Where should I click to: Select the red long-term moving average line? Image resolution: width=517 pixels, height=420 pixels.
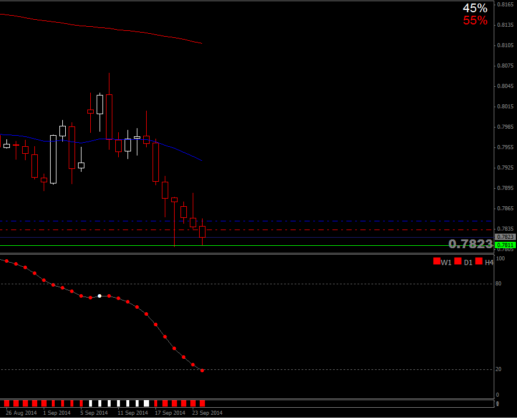tap(101, 28)
